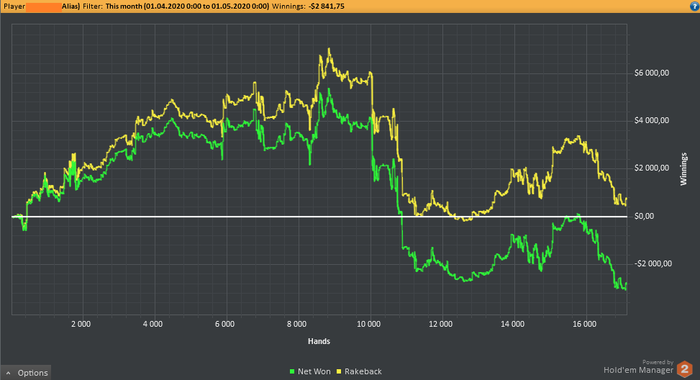Click the -$2 000,00 axis label
The width and height of the screenshot is (700, 380).
tap(653, 264)
